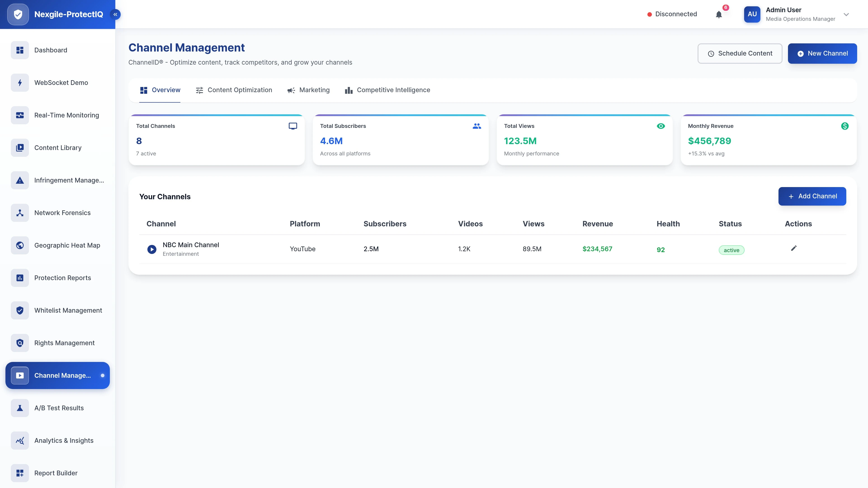Toggle the active status badge on NBC Main Channel
Image resolution: width=868 pixels, height=488 pixels.
click(x=731, y=250)
